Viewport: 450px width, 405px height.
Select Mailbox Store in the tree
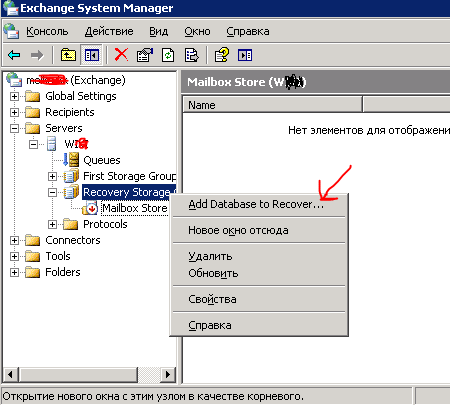pos(134,208)
